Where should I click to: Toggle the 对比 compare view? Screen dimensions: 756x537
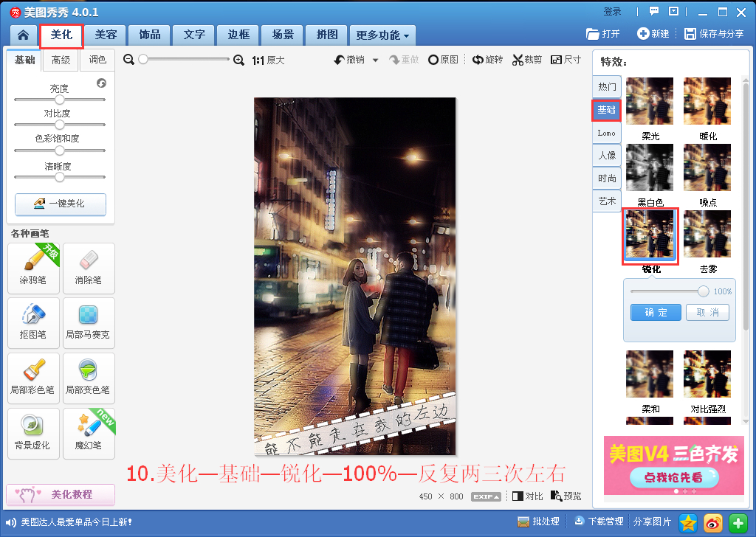point(527,496)
